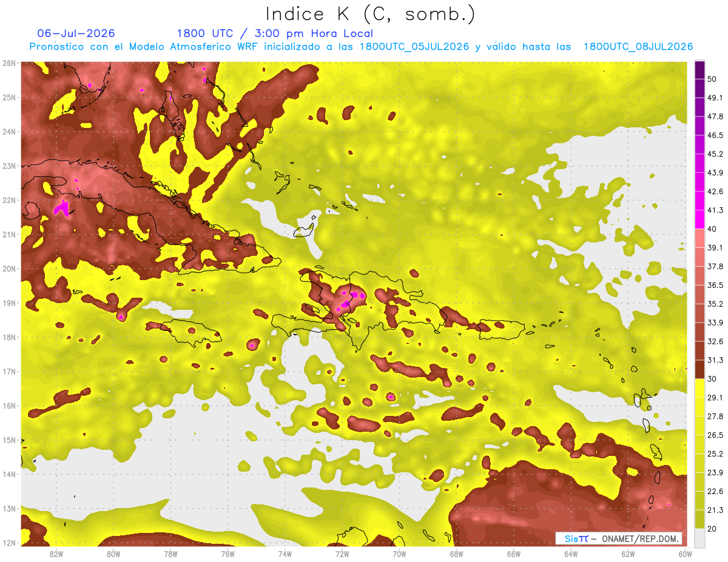
Task: Click legend value 31.3
Action: 715,360
